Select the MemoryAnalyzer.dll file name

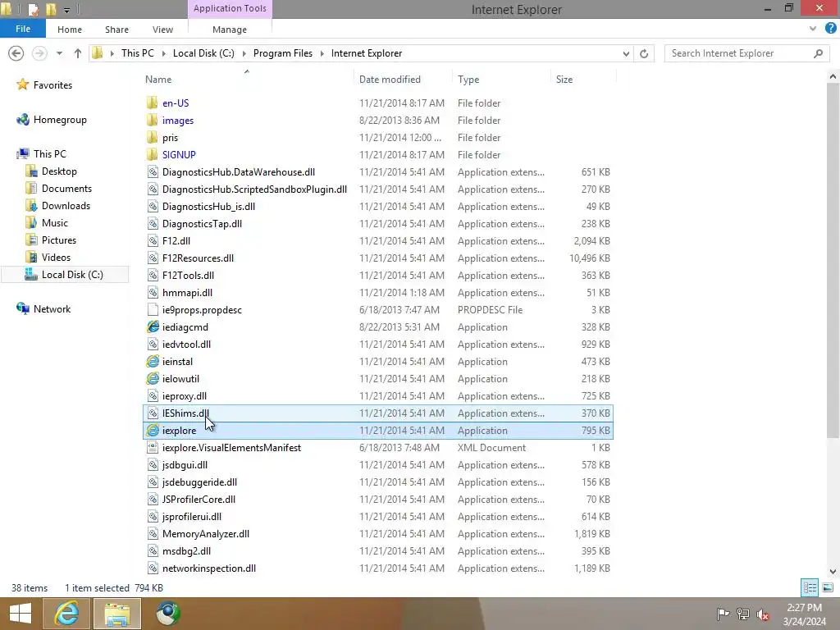[x=206, y=533]
